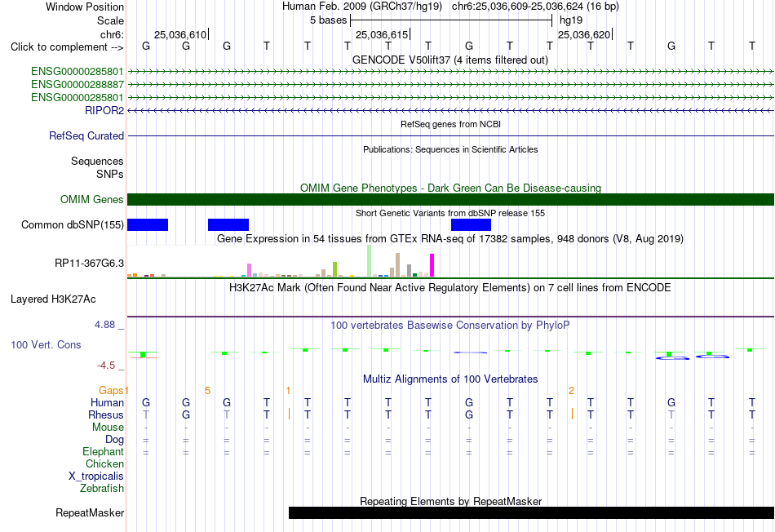
Task: Open the RP11-367G6.3 GTEx expression label
Action: [x=89, y=263]
